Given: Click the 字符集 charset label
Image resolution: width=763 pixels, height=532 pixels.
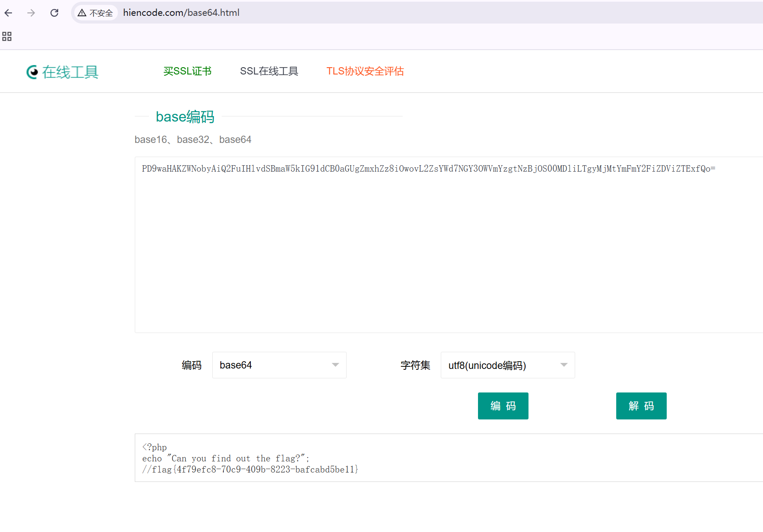Looking at the screenshot, I should [415, 365].
